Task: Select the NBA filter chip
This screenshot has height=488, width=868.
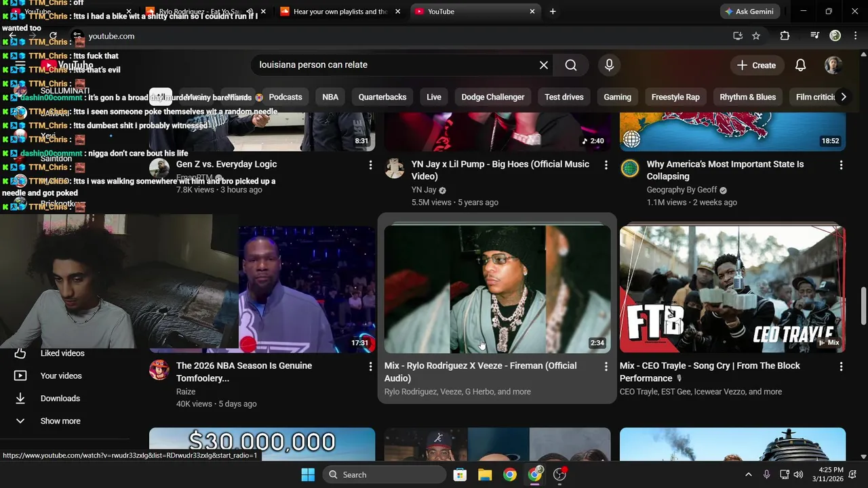Action: coord(330,97)
